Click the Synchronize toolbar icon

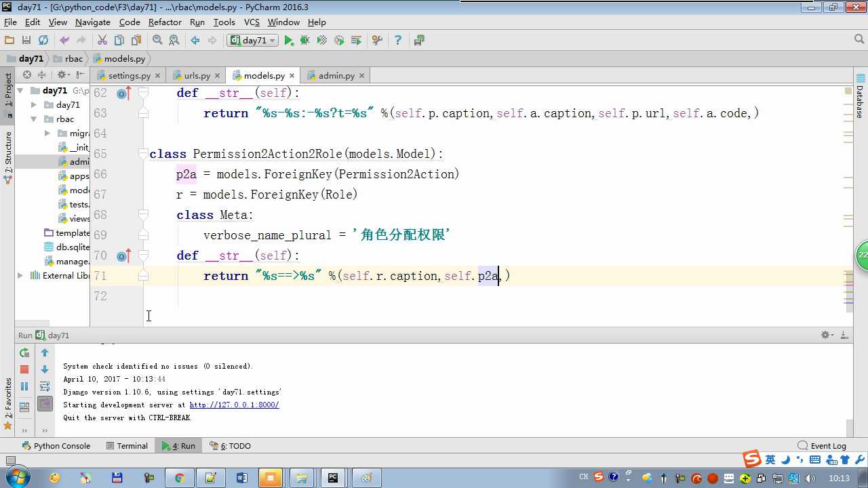(43, 41)
